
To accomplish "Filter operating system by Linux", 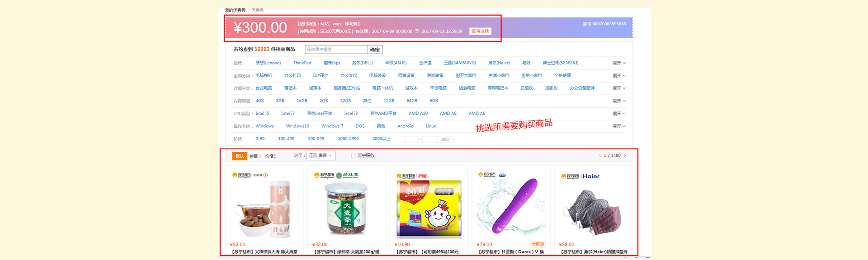I will [x=431, y=126].
